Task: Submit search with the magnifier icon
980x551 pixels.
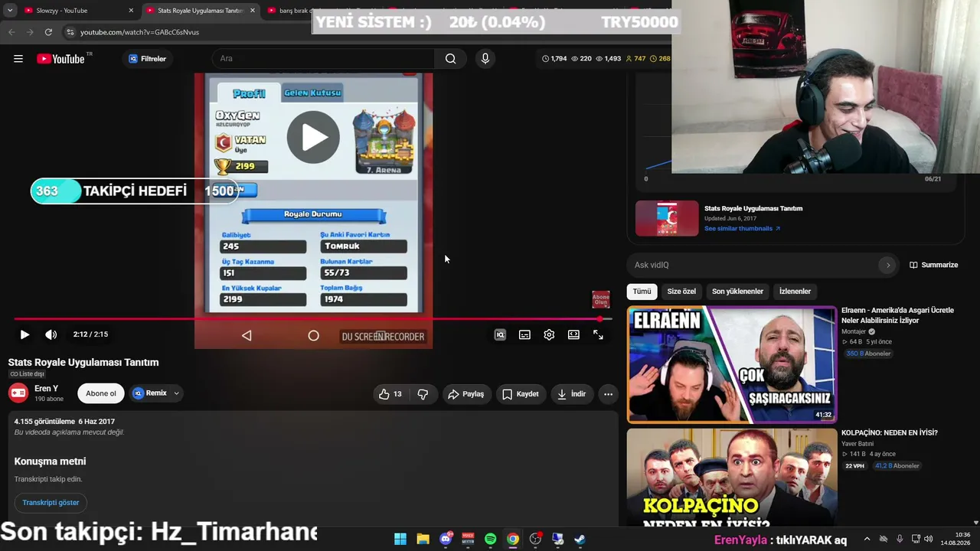Action: tap(450, 59)
